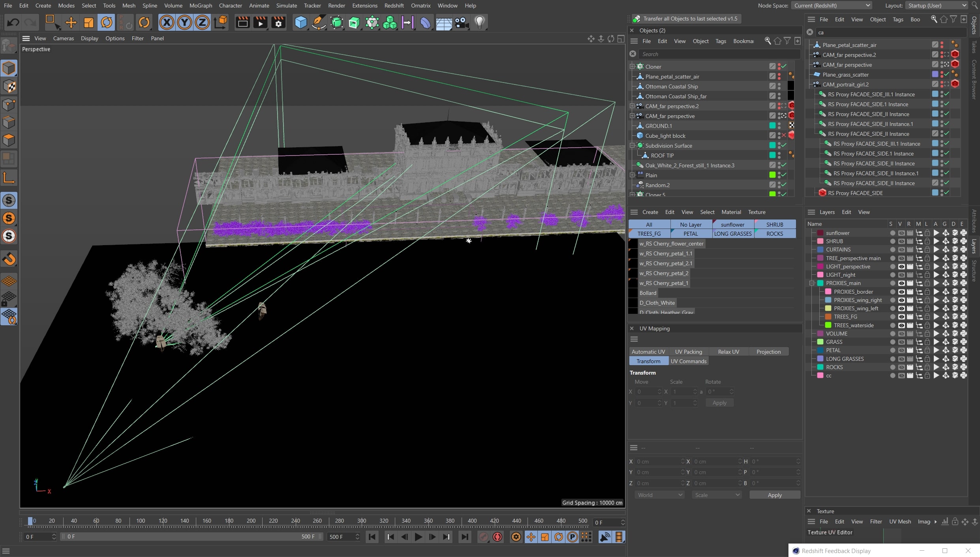Screen dimensions: 980x557
Task: Open the MoGraph menu
Action: [201, 6]
